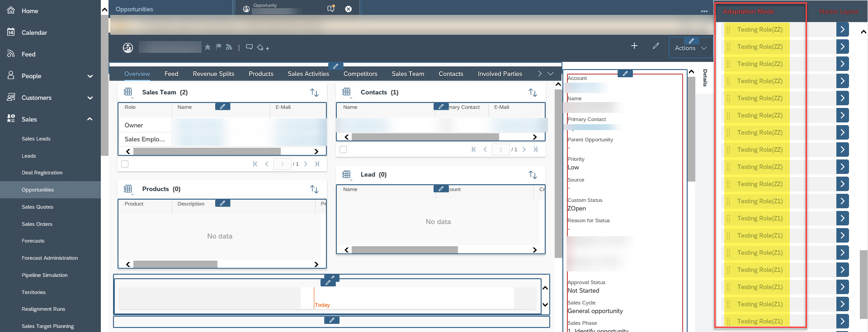Image resolution: width=868 pixels, height=332 pixels.
Task: Sort the Sales Team table
Action: click(x=314, y=93)
